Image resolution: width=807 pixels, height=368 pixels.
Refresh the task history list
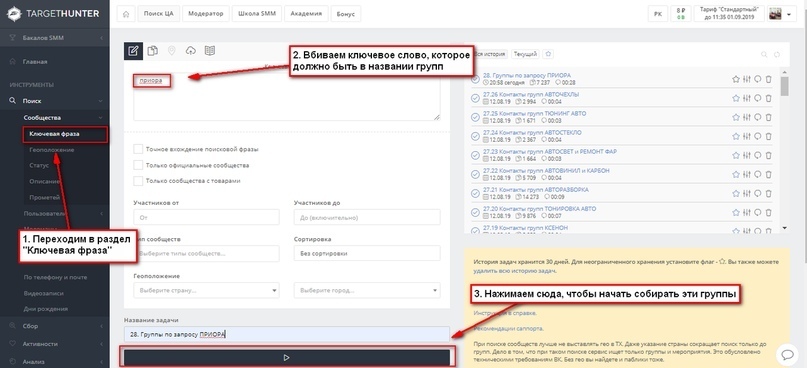click(777, 54)
